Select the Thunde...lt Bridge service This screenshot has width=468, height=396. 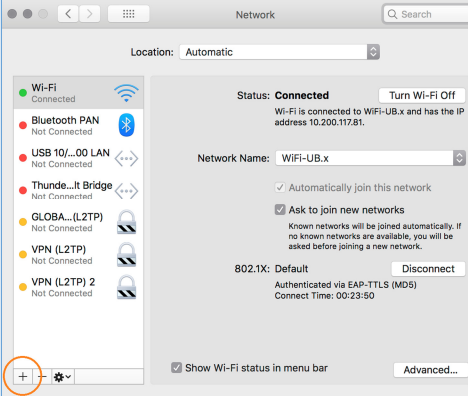click(79, 190)
